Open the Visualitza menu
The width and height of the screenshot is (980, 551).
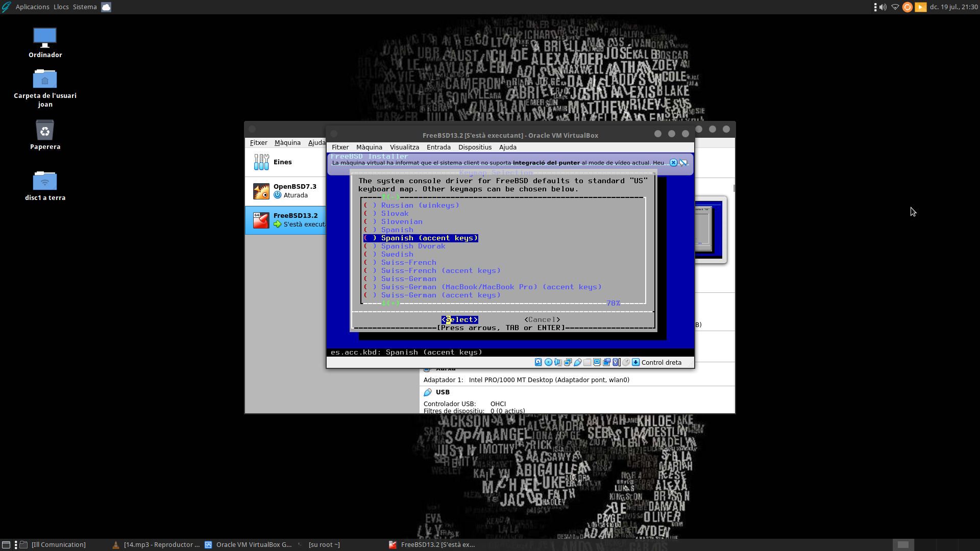click(x=404, y=147)
